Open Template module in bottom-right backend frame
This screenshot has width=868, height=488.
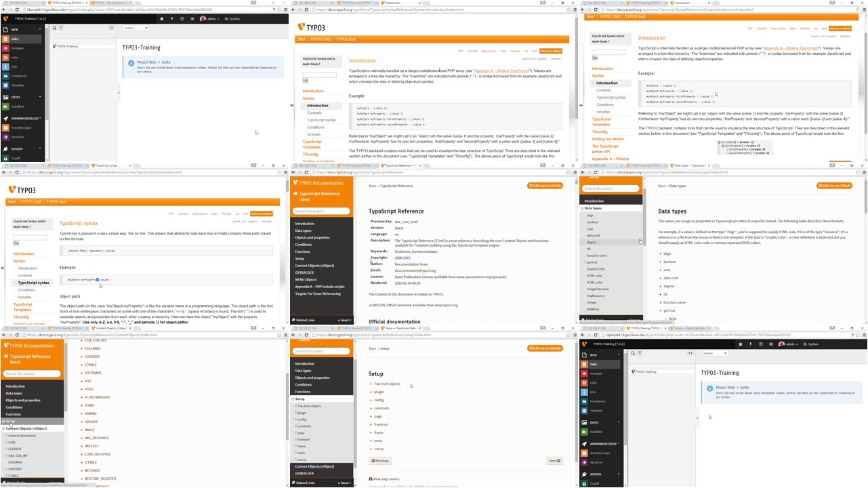coord(601,410)
